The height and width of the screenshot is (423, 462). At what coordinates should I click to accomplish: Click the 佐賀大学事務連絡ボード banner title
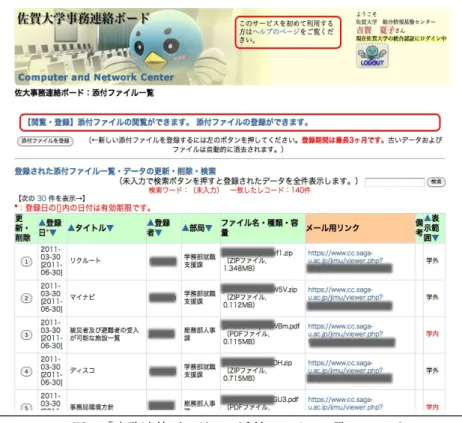83,18
